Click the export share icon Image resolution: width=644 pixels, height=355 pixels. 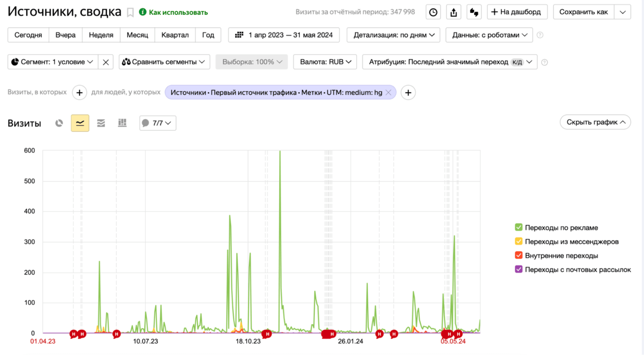[454, 12]
